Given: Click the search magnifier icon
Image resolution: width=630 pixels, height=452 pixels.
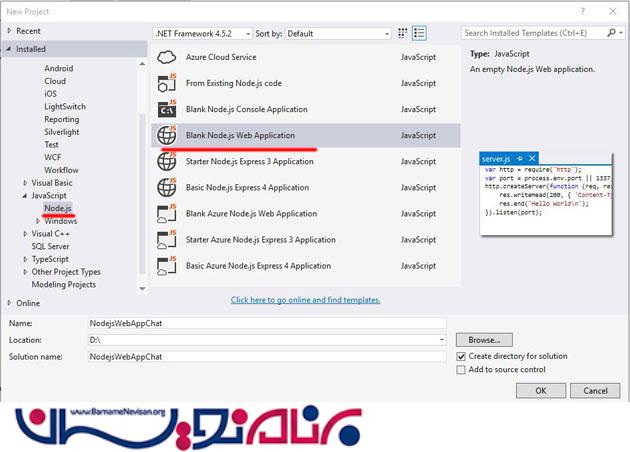Looking at the screenshot, I should pyautogui.click(x=611, y=33).
